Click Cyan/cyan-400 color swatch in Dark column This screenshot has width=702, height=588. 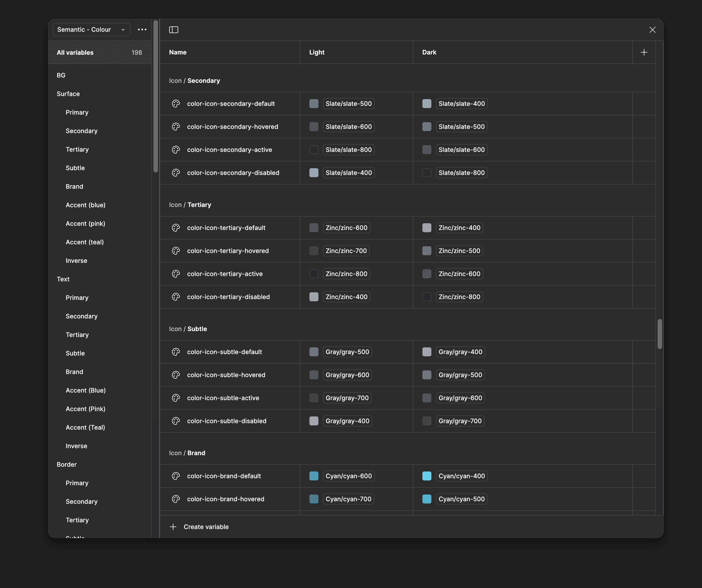click(427, 476)
